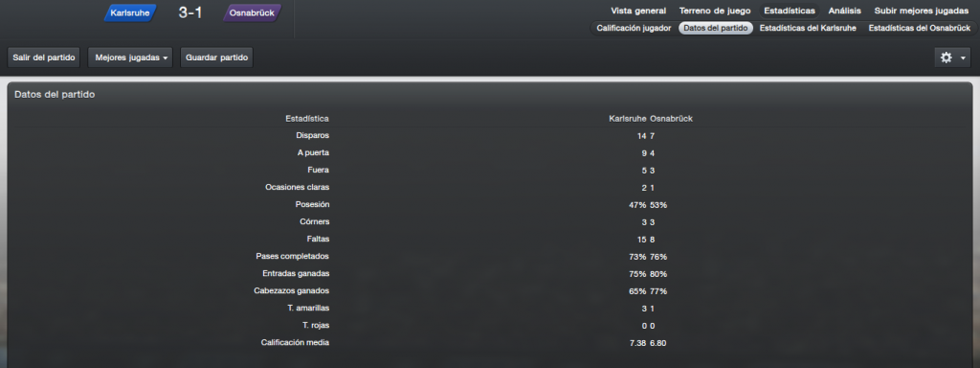Show Estadísticas del Karlsruhe

809,28
